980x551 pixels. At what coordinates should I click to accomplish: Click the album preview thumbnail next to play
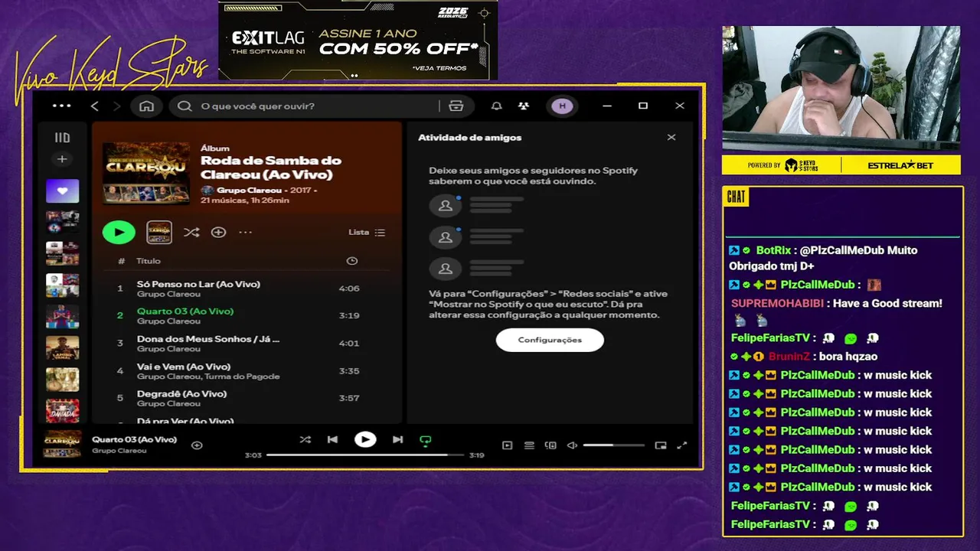(x=159, y=232)
